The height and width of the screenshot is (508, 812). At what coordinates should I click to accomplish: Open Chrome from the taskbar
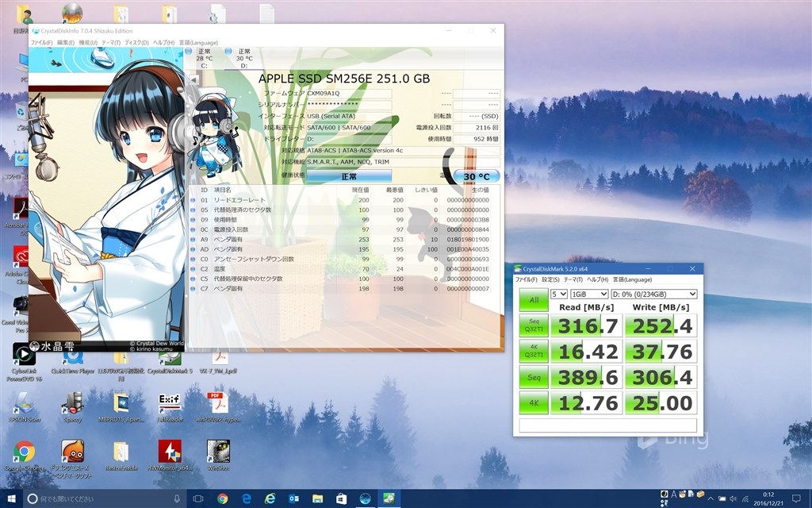coord(223,498)
